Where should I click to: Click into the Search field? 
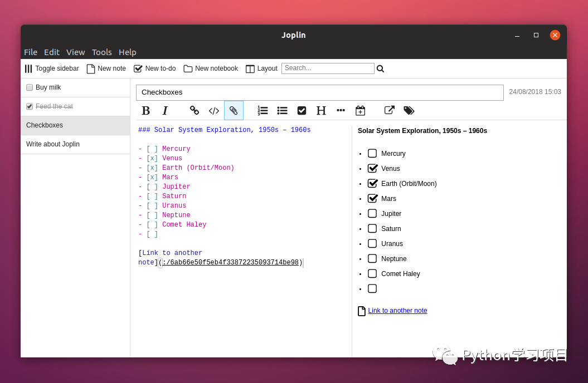[328, 68]
